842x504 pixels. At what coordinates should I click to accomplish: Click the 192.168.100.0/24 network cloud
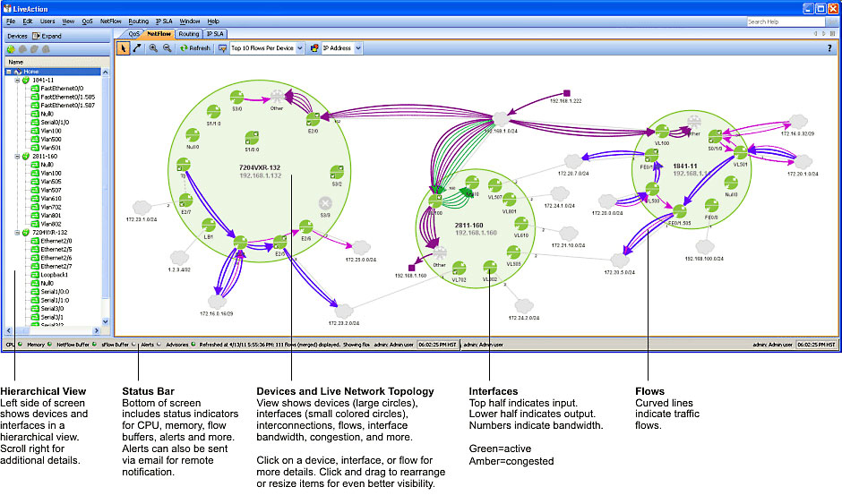(x=705, y=247)
